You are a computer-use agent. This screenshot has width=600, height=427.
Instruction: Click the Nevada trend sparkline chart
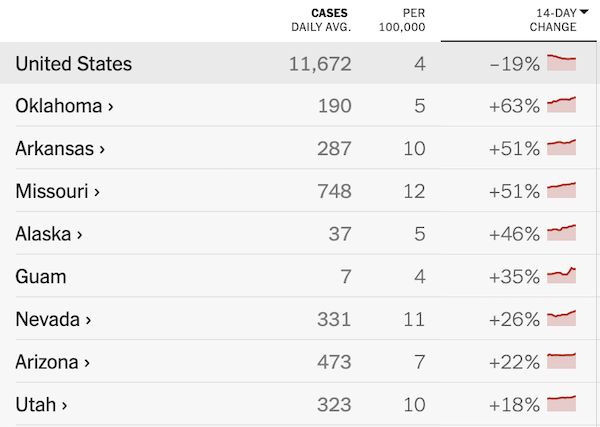[562, 318]
